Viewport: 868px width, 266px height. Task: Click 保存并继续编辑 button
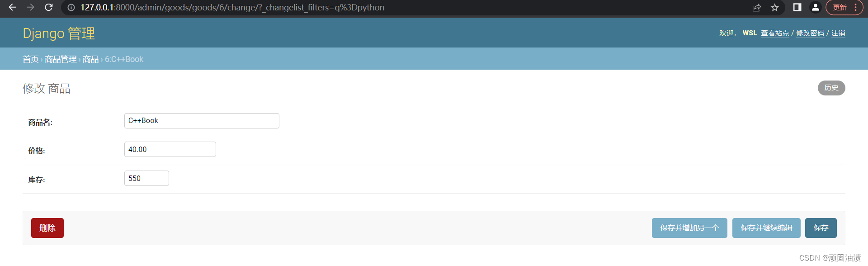(x=766, y=228)
